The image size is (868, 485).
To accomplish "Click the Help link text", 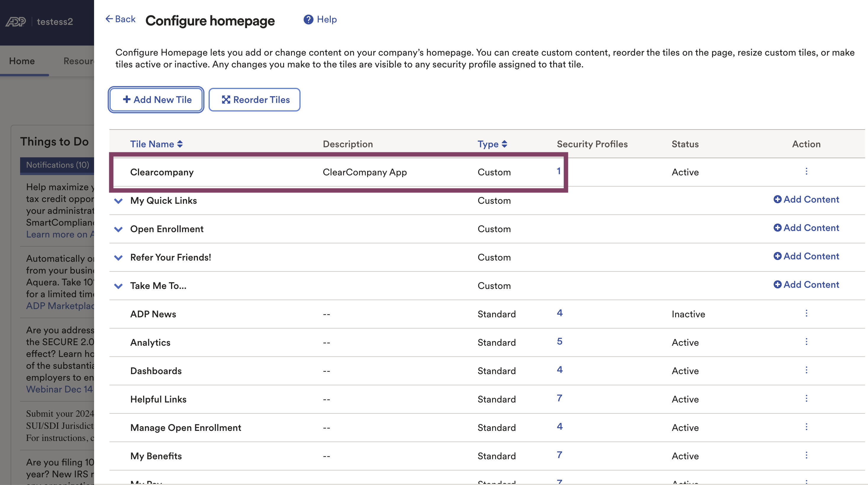I will 327,20.
